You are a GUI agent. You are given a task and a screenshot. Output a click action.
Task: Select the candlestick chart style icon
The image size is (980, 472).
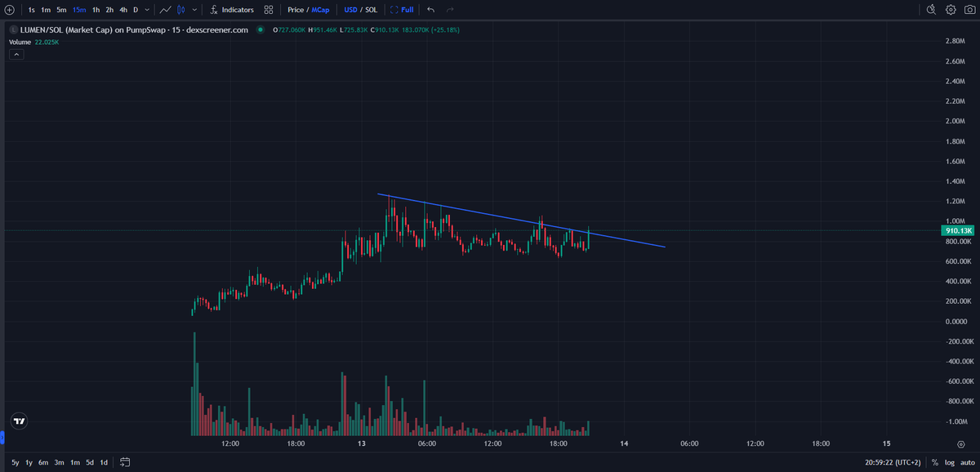pyautogui.click(x=180, y=10)
